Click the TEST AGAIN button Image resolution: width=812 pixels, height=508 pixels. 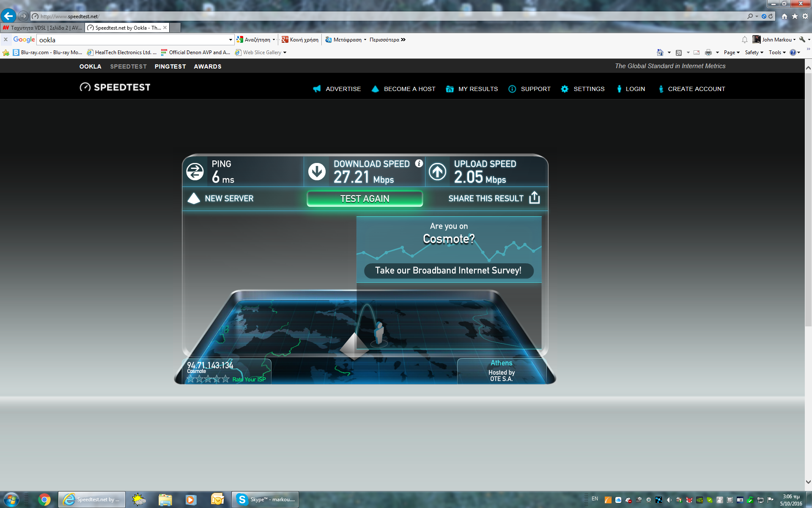click(365, 199)
